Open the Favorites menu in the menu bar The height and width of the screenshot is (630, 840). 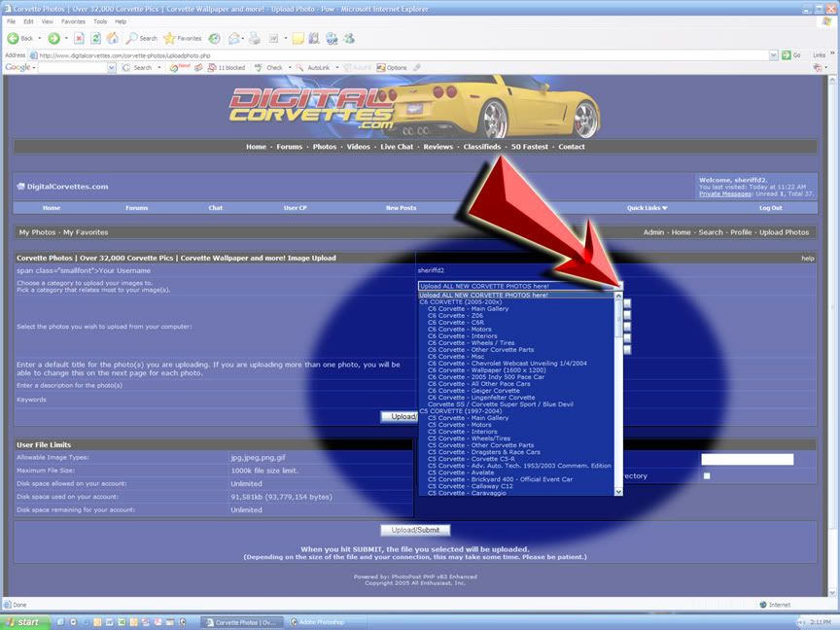(73, 21)
